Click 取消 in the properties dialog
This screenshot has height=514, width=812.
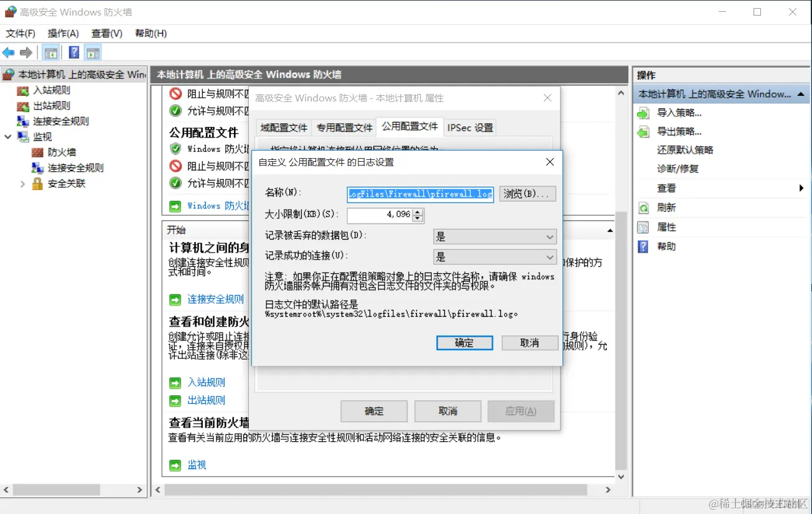coord(448,411)
